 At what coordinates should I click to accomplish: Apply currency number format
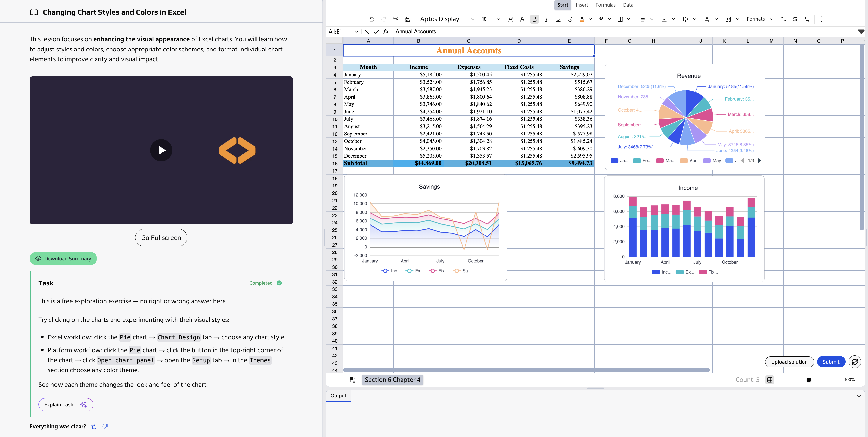795,19
